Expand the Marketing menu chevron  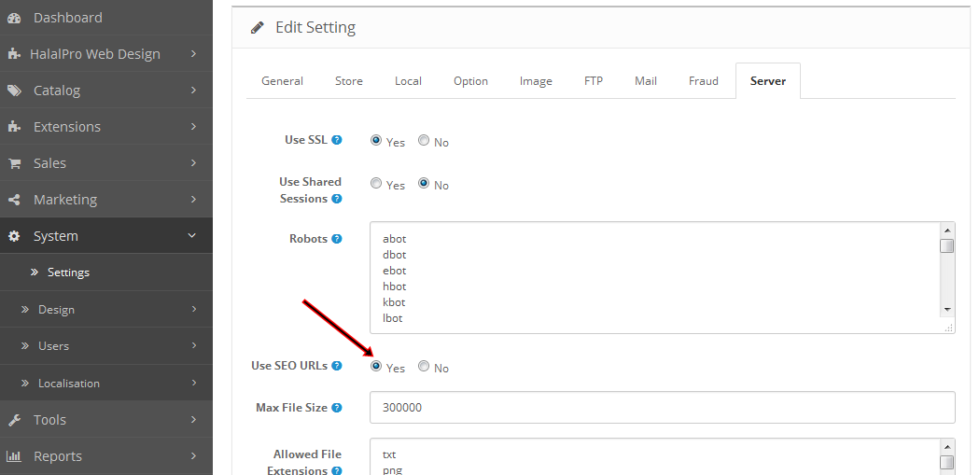click(x=193, y=200)
